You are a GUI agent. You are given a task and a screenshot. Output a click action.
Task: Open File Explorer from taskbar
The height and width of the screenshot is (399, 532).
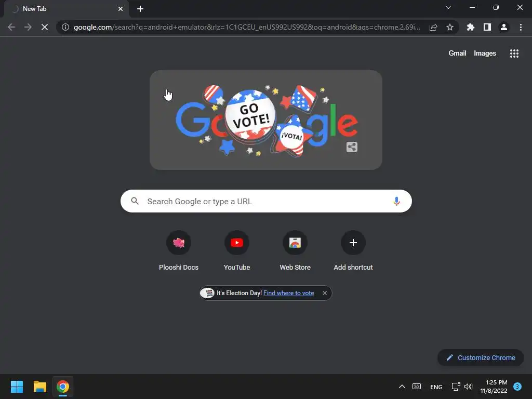pyautogui.click(x=39, y=387)
